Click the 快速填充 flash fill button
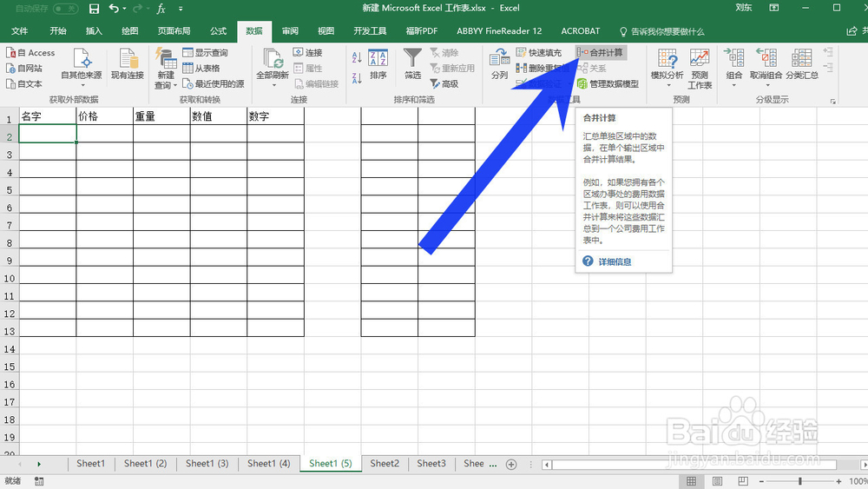 (x=539, y=53)
